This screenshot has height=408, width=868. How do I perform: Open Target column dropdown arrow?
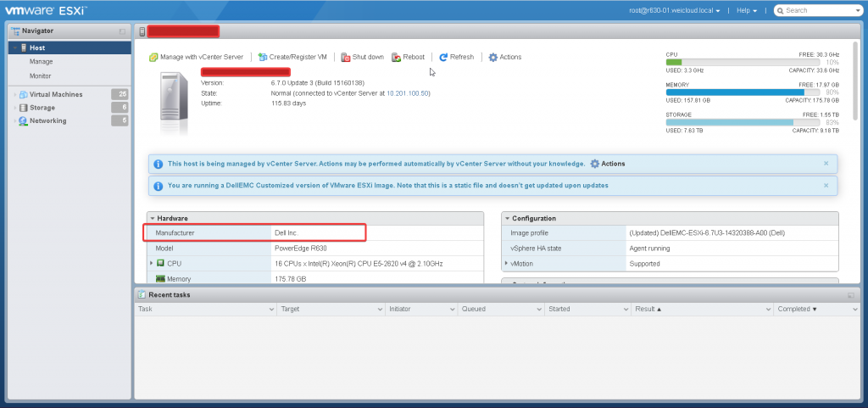(x=380, y=309)
